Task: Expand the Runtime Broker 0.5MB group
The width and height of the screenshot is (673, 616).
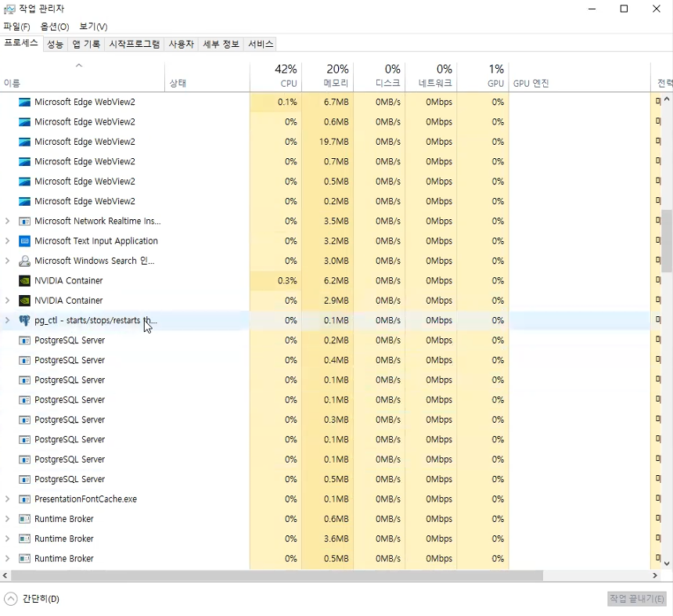Action: click(7, 559)
